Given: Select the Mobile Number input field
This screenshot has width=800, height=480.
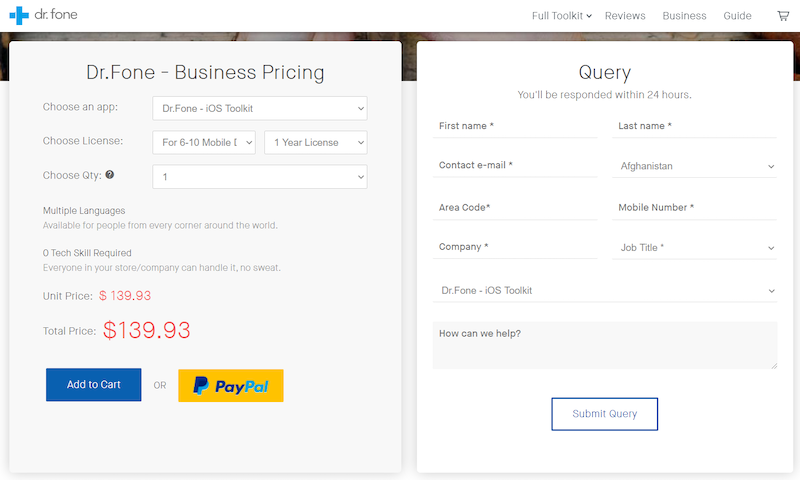Looking at the screenshot, I should tap(695, 208).
